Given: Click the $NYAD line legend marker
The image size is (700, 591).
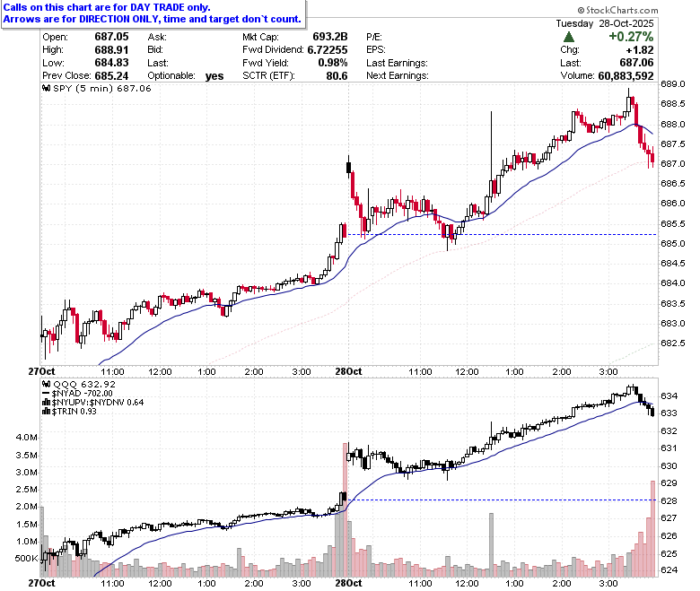Looking at the screenshot, I should pos(46,394).
